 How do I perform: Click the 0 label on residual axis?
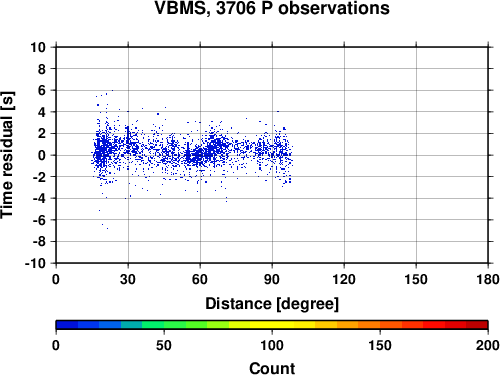pyautogui.click(x=42, y=155)
